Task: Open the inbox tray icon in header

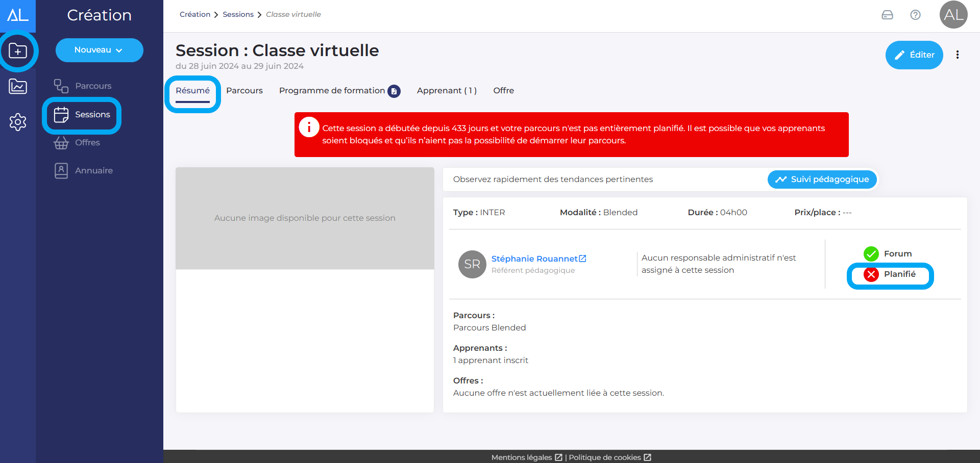Action: 887,15
